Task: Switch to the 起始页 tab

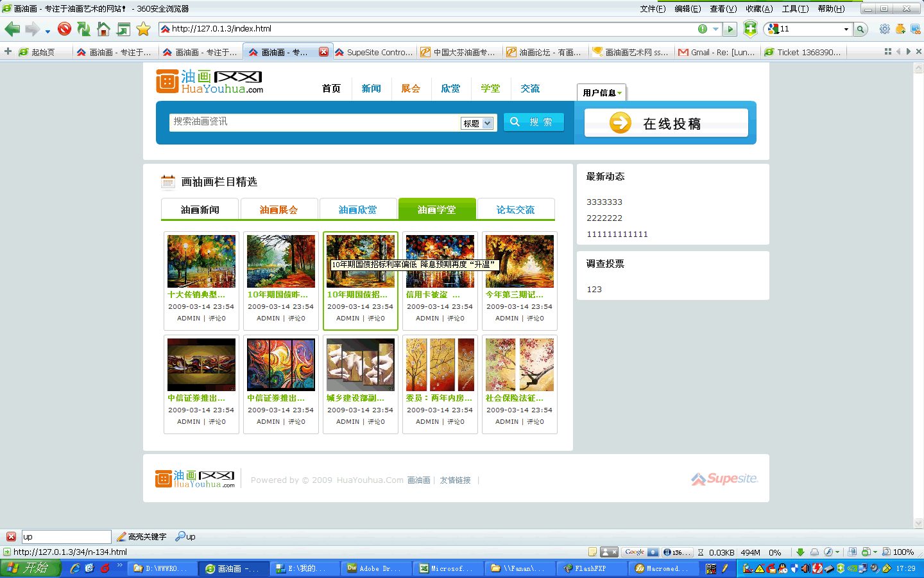Action: click(x=42, y=52)
